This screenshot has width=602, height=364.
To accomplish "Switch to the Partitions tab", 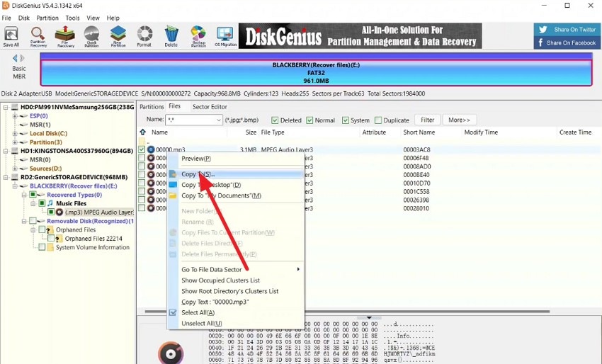I will pyautogui.click(x=152, y=107).
